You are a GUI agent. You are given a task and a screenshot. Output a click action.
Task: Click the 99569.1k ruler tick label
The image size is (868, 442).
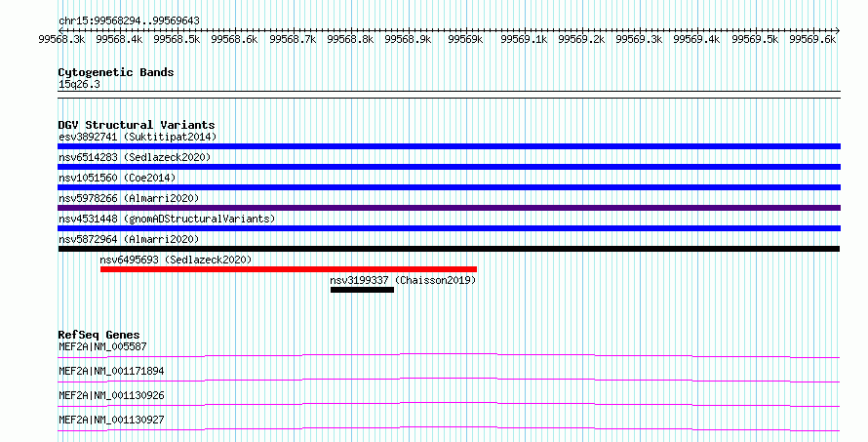click(524, 39)
